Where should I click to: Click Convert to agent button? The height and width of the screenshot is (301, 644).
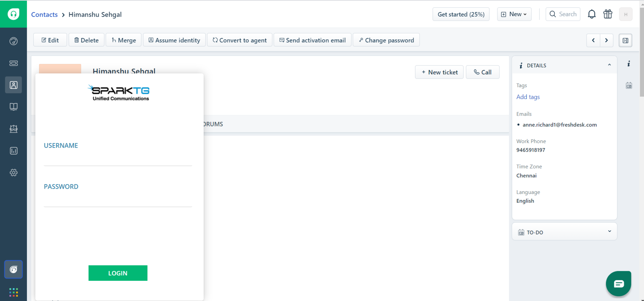click(240, 40)
